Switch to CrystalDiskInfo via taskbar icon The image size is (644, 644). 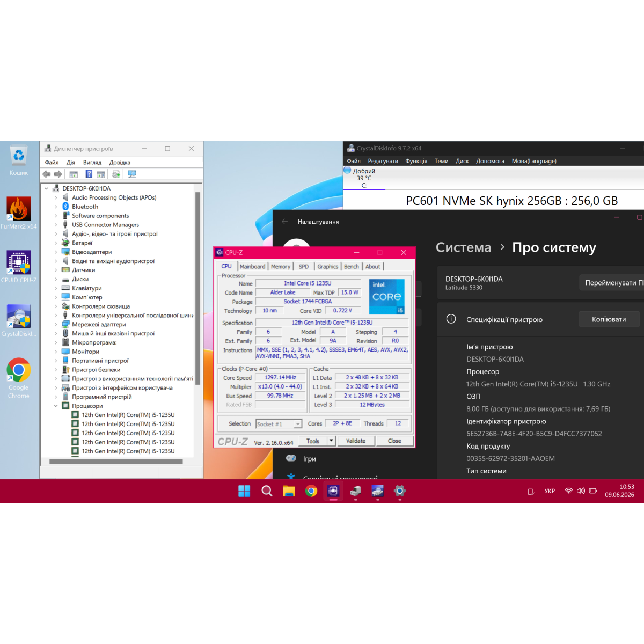[x=378, y=491]
